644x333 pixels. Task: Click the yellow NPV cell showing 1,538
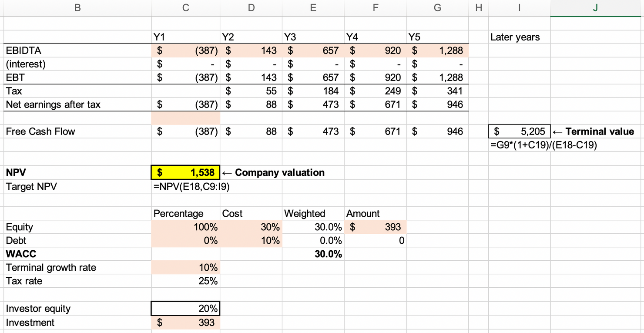(186, 172)
